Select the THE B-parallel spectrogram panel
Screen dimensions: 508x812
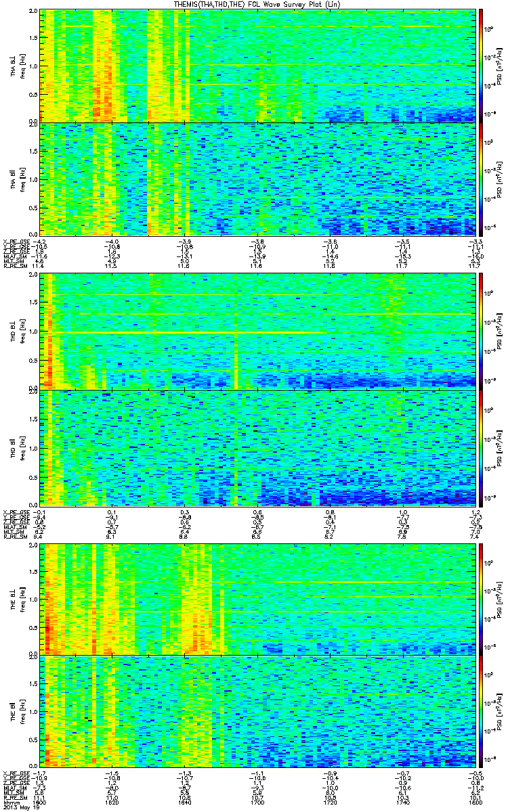click(x=257, y=712)
